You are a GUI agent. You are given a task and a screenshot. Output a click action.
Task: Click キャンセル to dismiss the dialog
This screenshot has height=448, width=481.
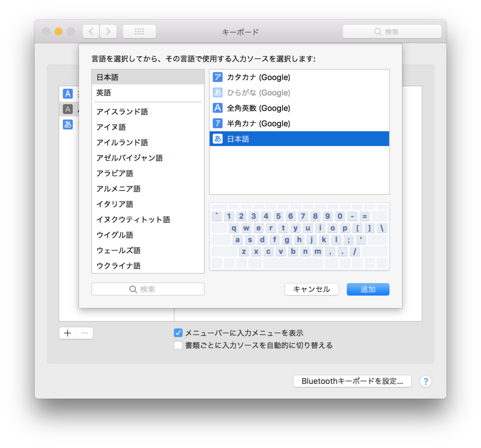coord(311,289)
